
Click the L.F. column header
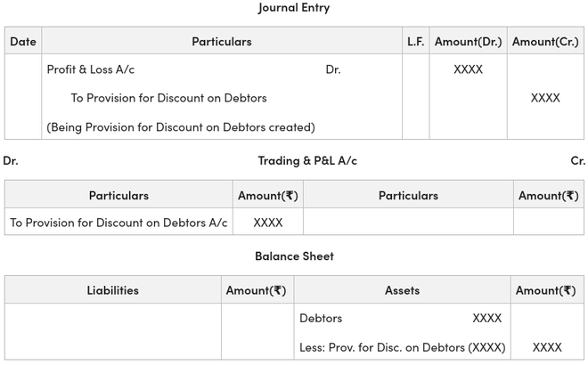[x=415, y=41]
